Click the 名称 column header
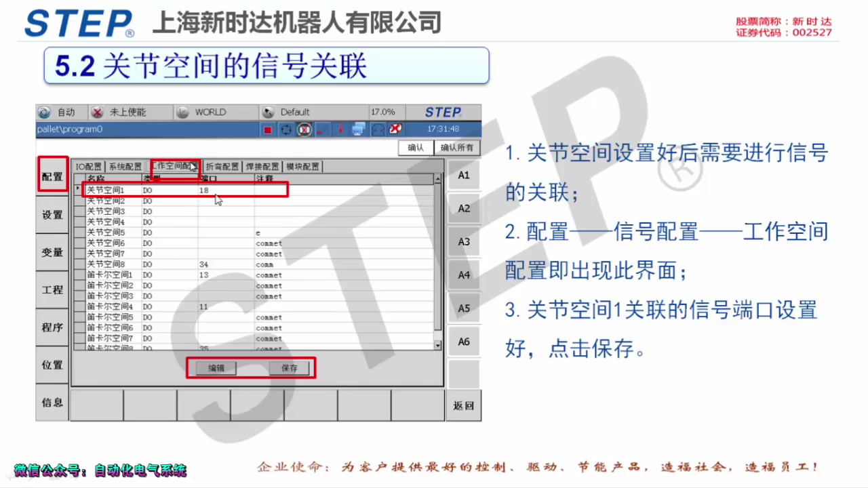 pos(113,179)
